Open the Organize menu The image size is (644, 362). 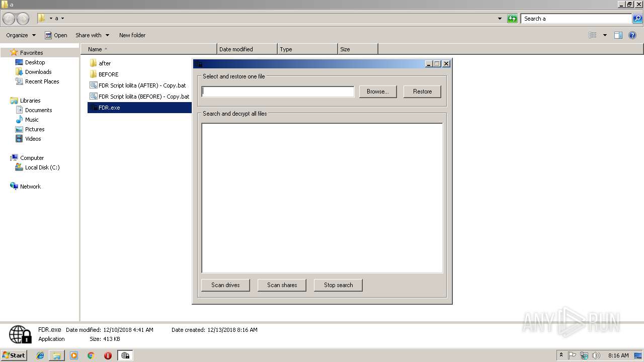(x=21, y=35)
